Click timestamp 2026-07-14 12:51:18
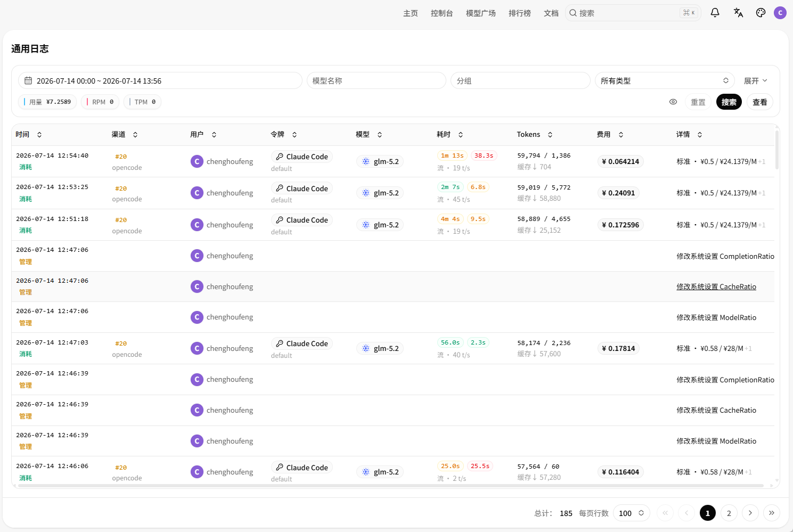This screenshot has height=532, width=793. [x=52, y=219]
